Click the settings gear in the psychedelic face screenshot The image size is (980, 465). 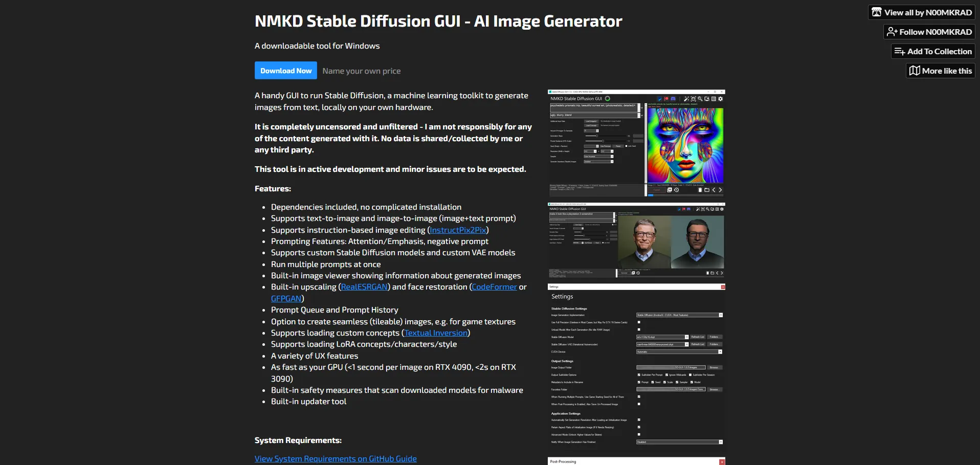721,99
